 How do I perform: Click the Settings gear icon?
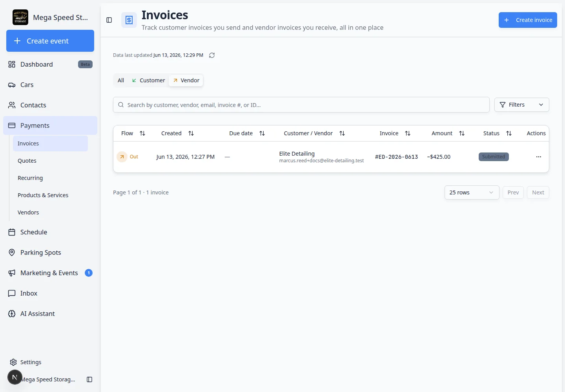click(x=13, y=362)
